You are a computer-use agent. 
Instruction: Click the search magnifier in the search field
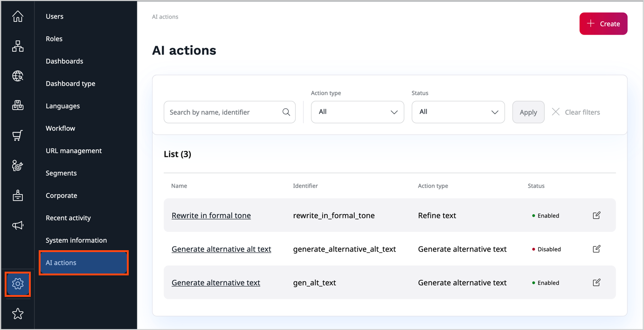pos(286,112)
